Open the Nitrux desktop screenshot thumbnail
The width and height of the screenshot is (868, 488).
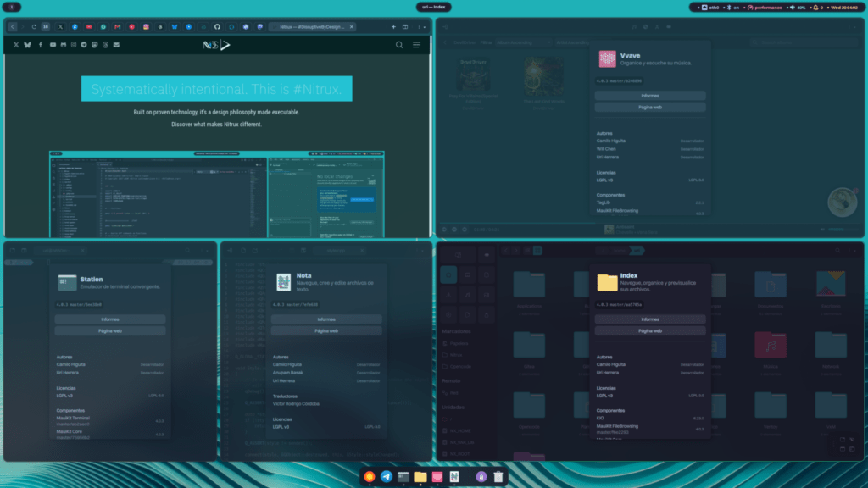tap(216, 194)
